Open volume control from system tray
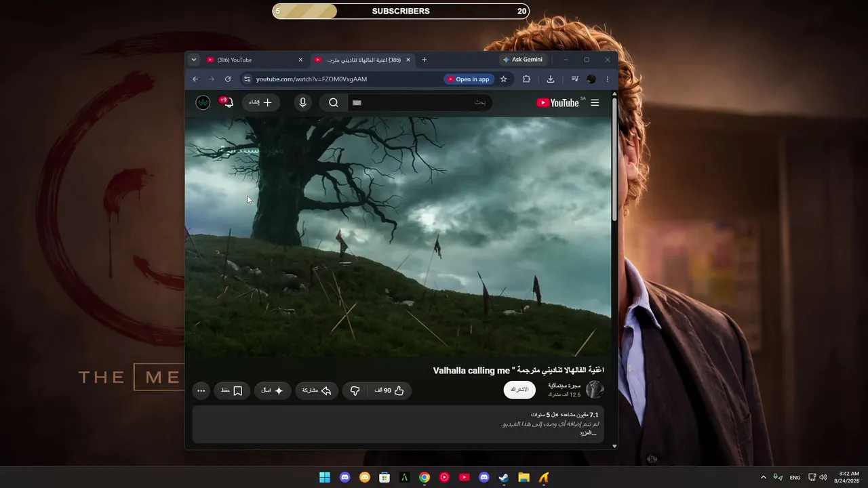 pyautogui.click(x=824, y=477)
